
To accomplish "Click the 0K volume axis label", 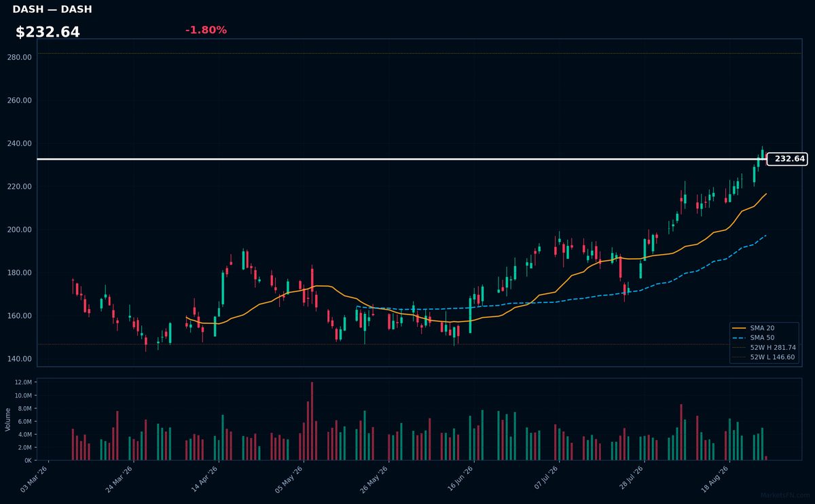I will (x=28, y=461).
